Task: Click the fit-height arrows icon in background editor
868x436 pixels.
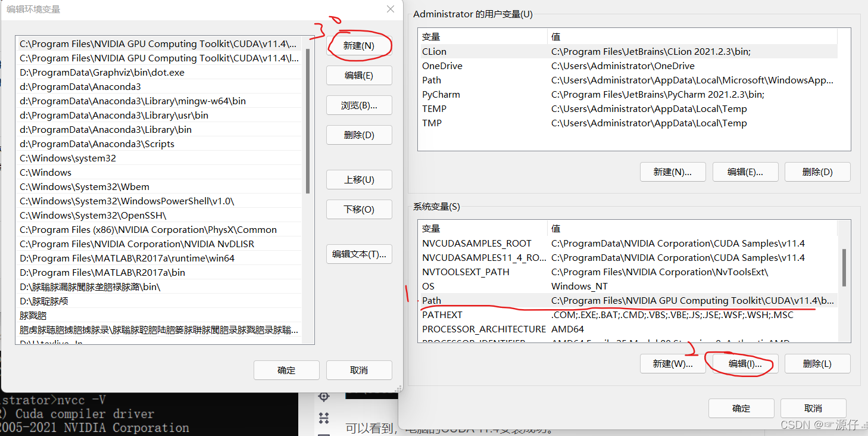Action: click(324, 417)
